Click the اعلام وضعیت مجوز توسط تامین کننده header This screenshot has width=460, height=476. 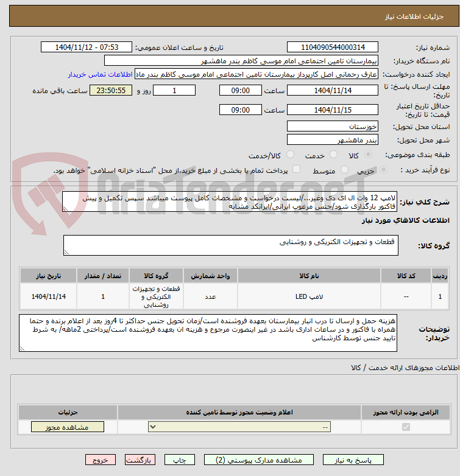(x=239, y=412)
